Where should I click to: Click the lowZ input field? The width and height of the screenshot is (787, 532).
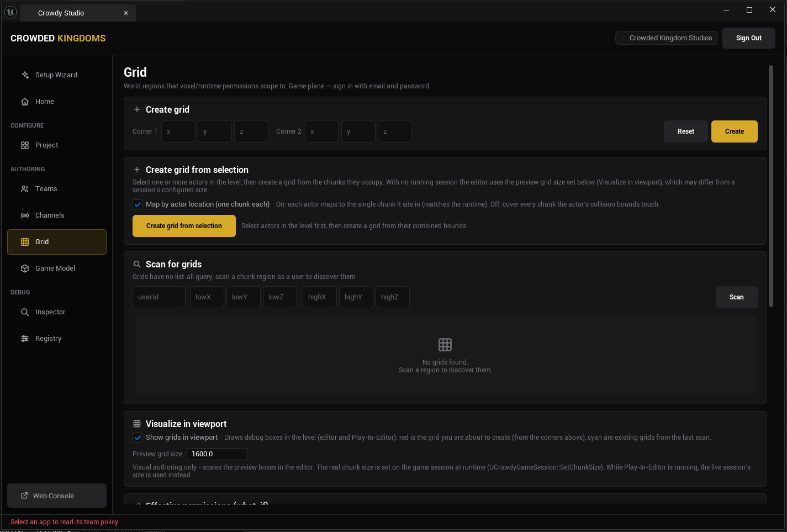click(x=280, y=297)
